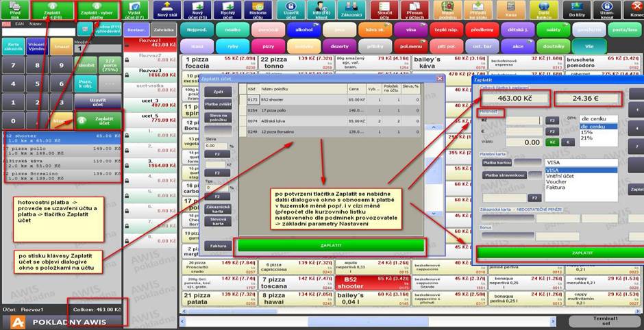Select the B52 shooter row in the table
This screenshot has width=644, height=330.
330,100
